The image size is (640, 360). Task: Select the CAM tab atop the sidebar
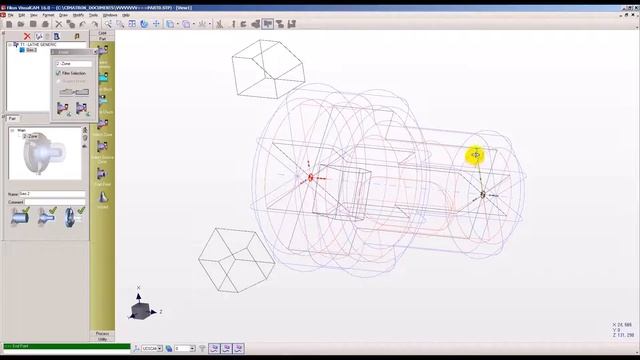tap(102, 33)
